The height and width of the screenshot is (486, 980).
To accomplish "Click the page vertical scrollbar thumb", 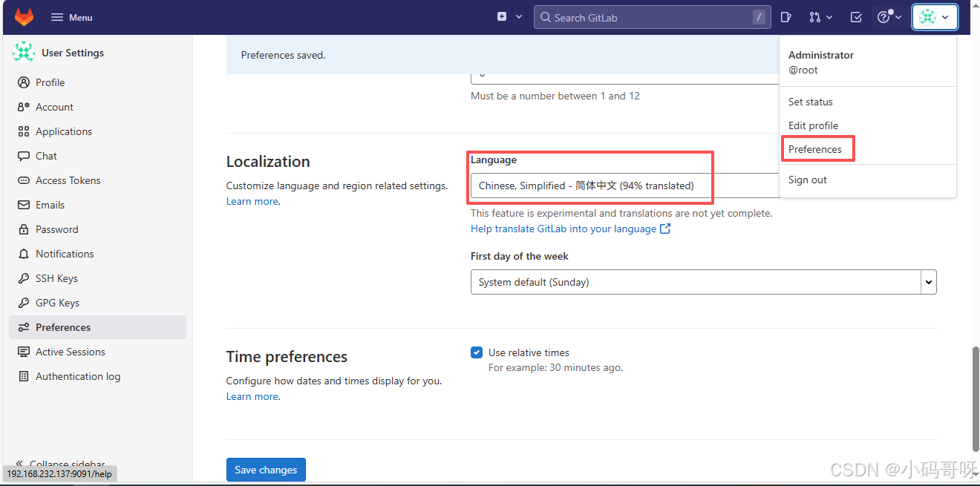I will click(976, 398).
